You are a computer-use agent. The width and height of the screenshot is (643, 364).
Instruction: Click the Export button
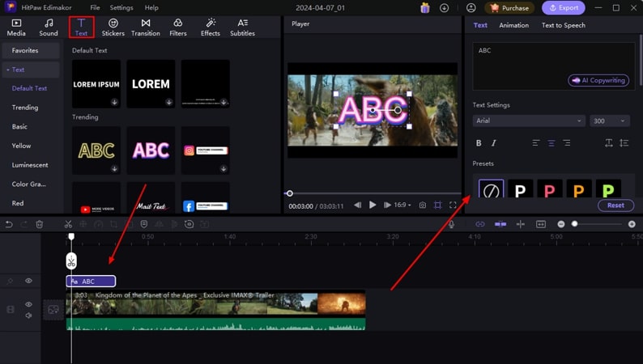click(564, 7)
